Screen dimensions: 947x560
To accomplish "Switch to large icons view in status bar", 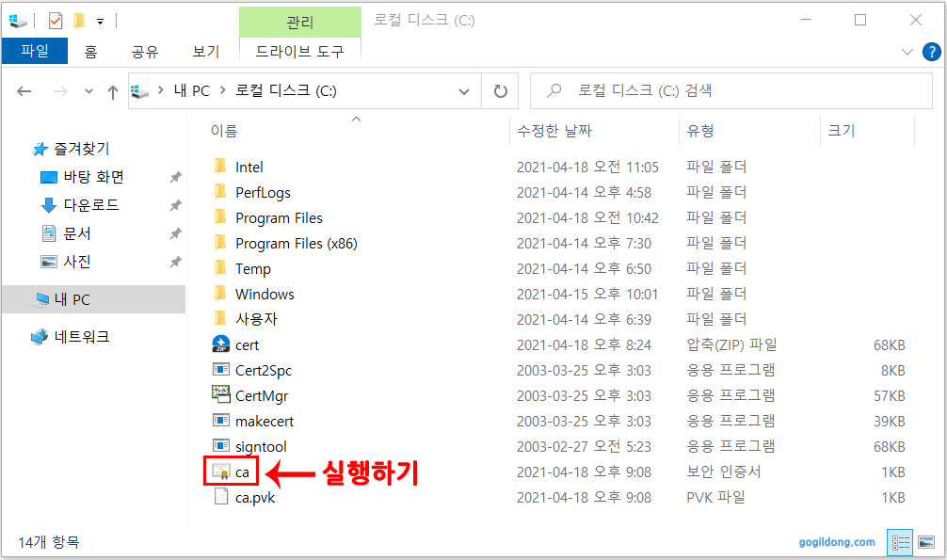I will pyautogui.click(x=926, y=542).
